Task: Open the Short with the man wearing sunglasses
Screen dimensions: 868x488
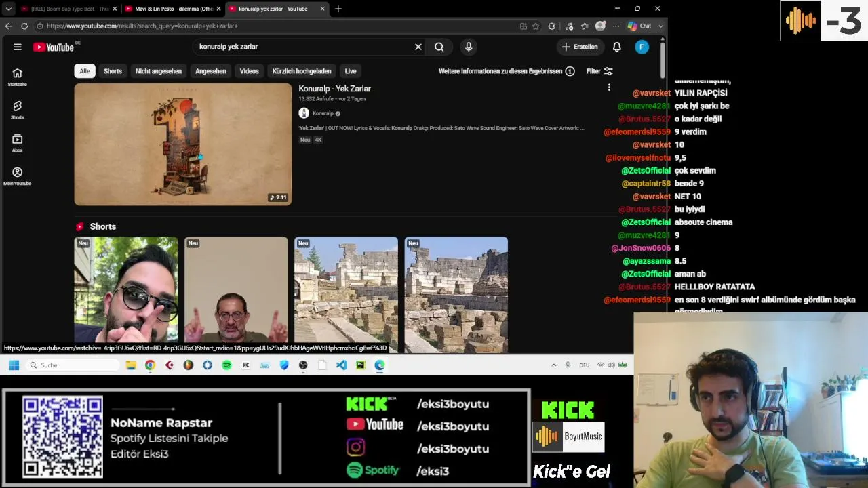Action: 126,290
